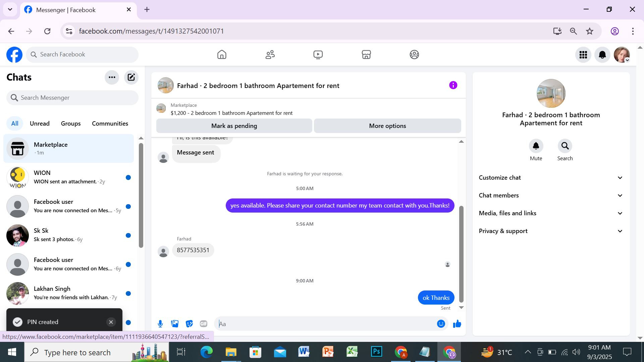Attach a photo file to the message

[x=175, y=324]
